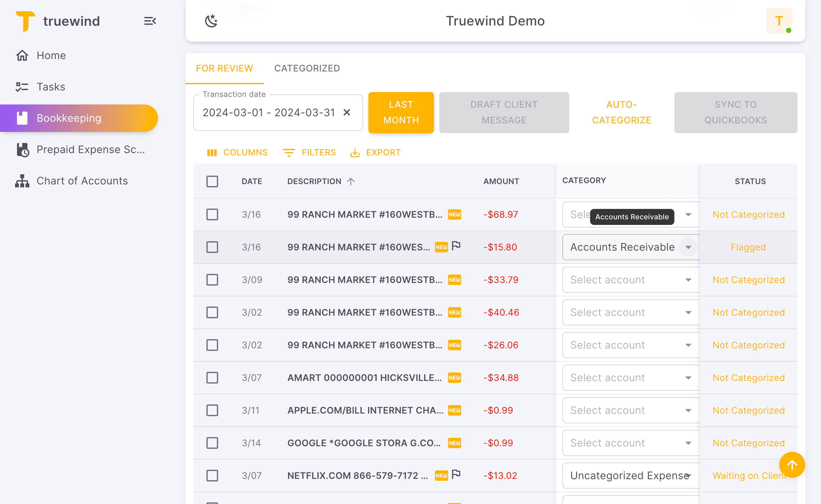Screen dimensions: 821x504
Task: Tick the checkbox for the Netflix transaction
Action: (x=212, y=476)
